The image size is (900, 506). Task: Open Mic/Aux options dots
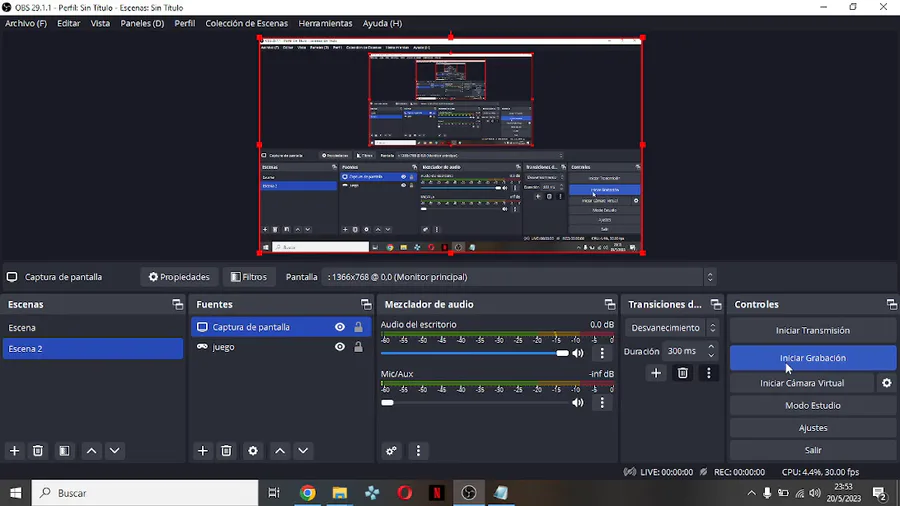602,403
